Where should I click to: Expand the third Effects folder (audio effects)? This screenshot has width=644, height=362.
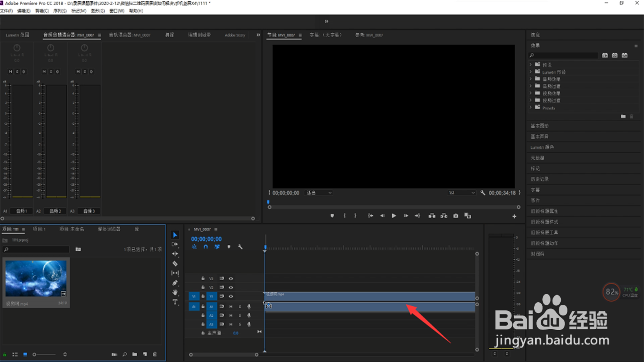click(531, 79)
